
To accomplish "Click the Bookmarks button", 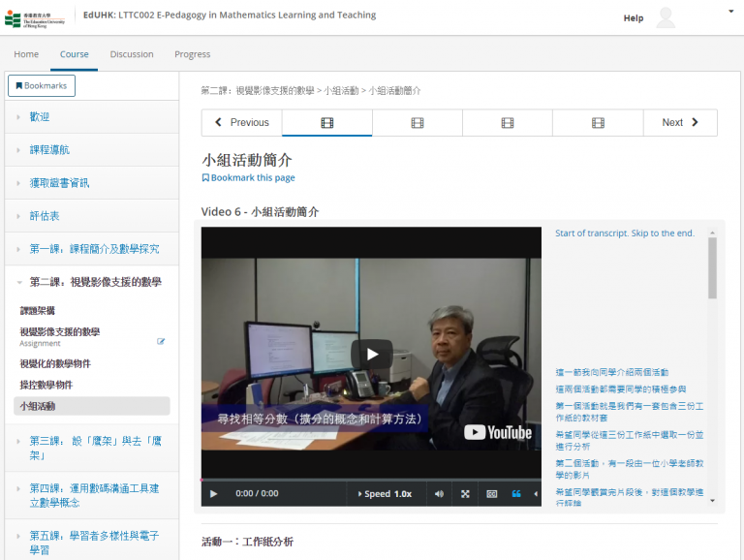I will [x=42, y=86].
